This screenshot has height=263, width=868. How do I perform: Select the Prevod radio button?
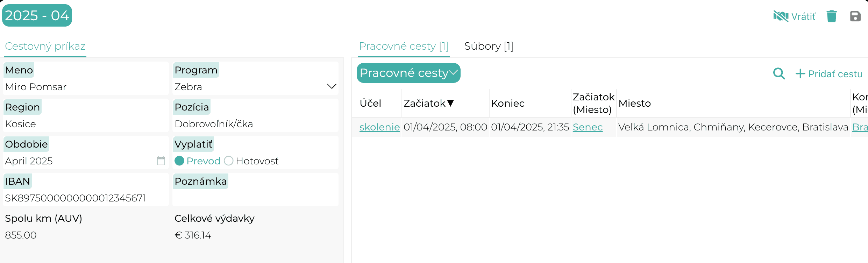(x=179, y=161)
